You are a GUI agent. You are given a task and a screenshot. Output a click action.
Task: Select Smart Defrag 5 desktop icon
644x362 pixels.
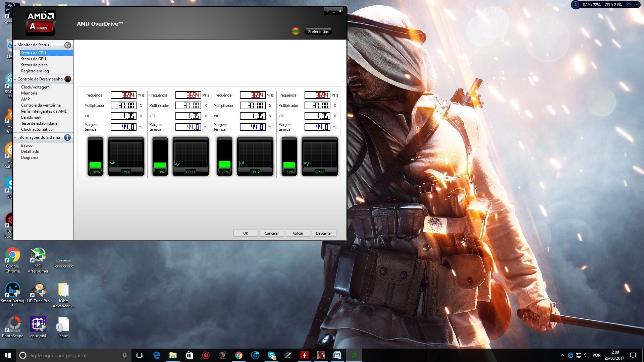point(12,295)
